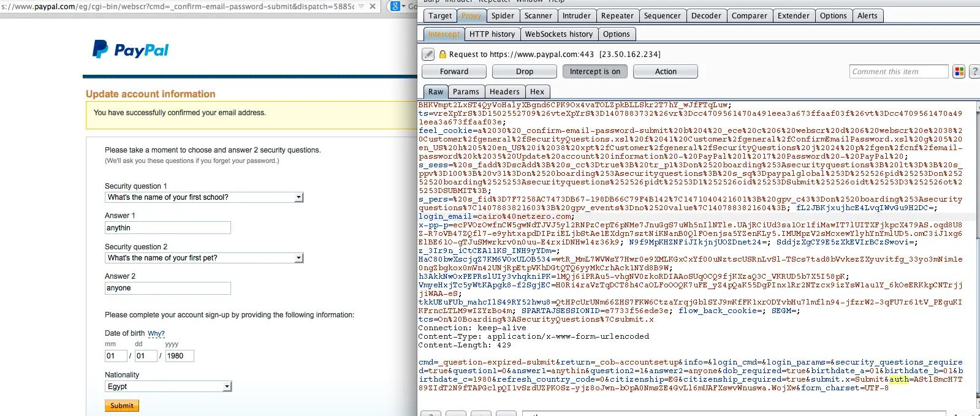
Task: Switch to the Spider tab
Action: tap(503, 16)
